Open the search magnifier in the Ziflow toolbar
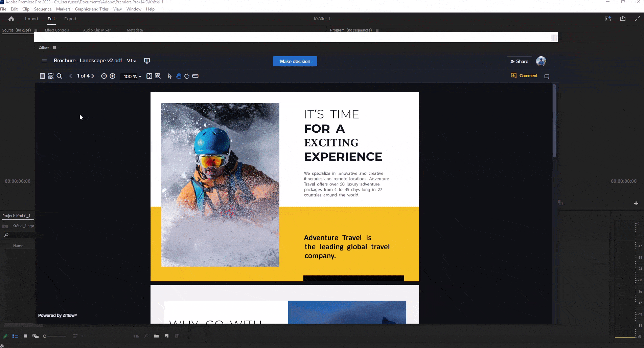 tap(60, 76)
